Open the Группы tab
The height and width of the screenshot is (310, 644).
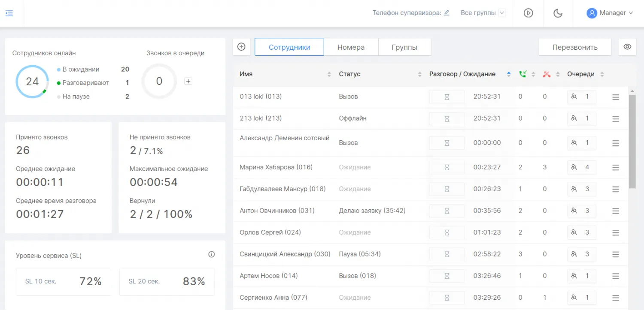(x=404, y=47)
